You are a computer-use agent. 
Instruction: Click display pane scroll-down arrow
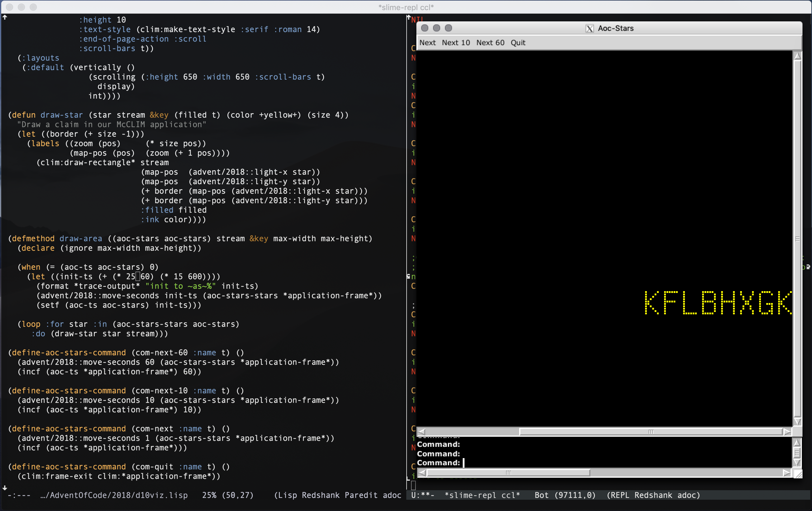[797, 421]
